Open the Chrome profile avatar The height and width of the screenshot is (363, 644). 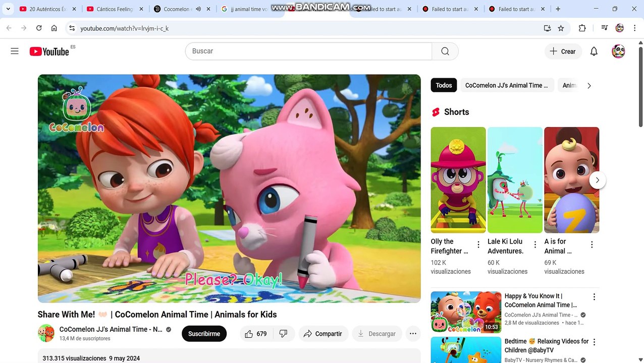coord(620,28)
